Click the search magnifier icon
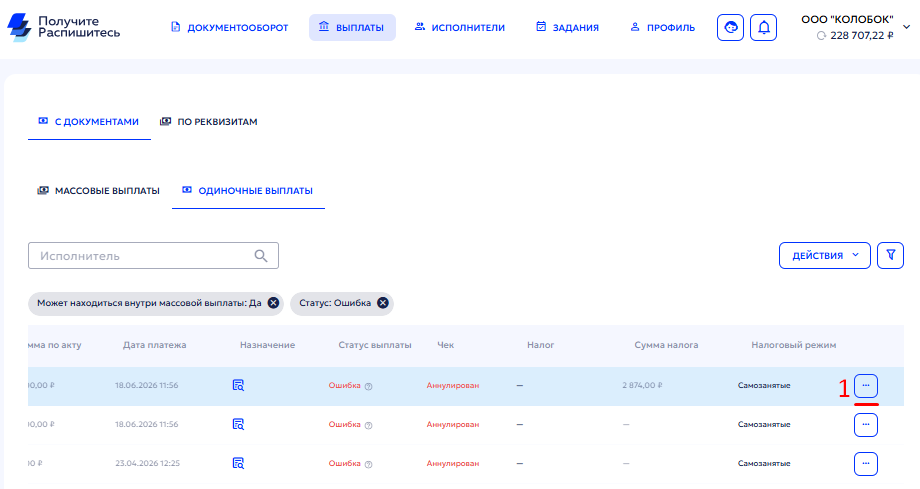The image size is (920, 489). pyautogui.click(x=261, y=256)
